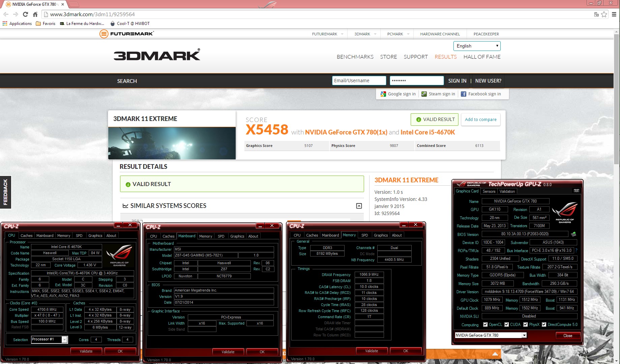Go back using the browser back arrow
620x364 pixels.
[x=6, y=14]
